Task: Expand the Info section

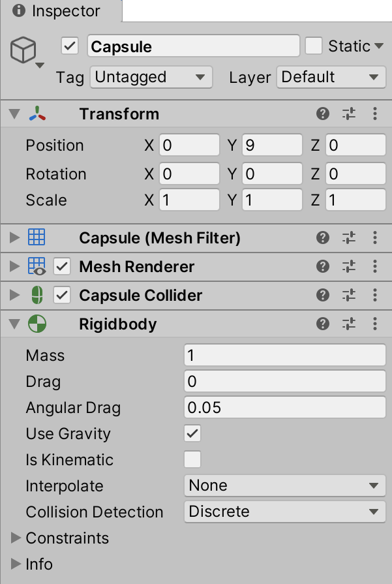Action: (16, 564)
